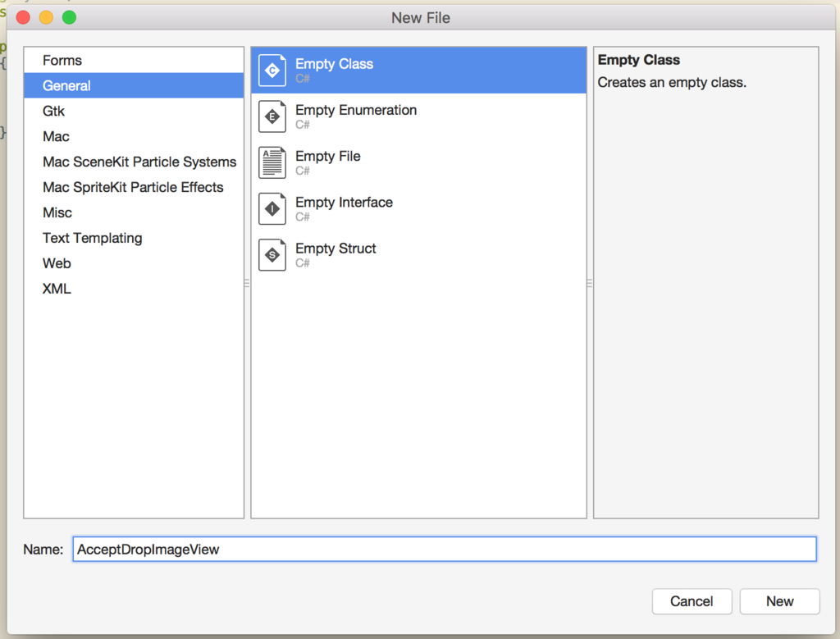Image resolution: width=840 pixels, height=639 pixels.
Task: Select the XML category
Action: 134,289
